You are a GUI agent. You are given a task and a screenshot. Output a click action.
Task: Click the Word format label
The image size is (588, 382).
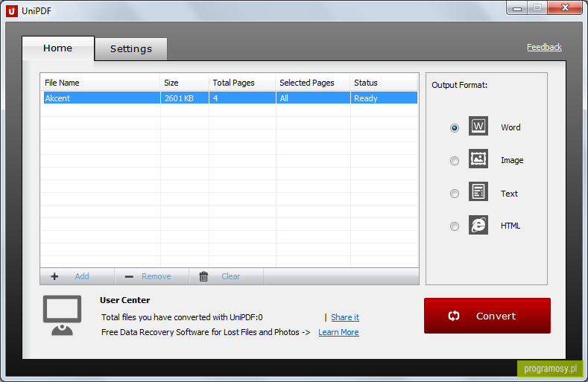tap(510, 127)
